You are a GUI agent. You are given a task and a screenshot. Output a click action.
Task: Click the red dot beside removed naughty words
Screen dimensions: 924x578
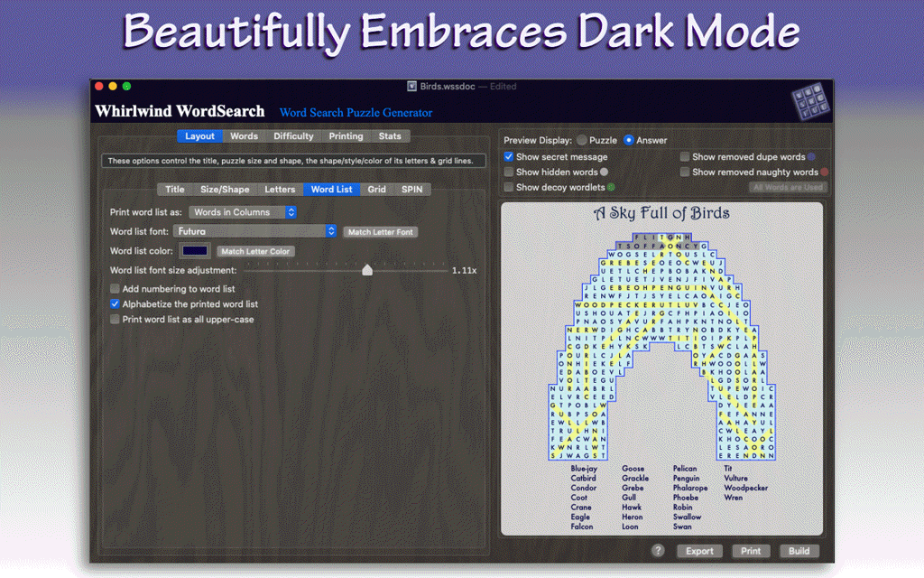pyautogui.click(x=824, y=172)
